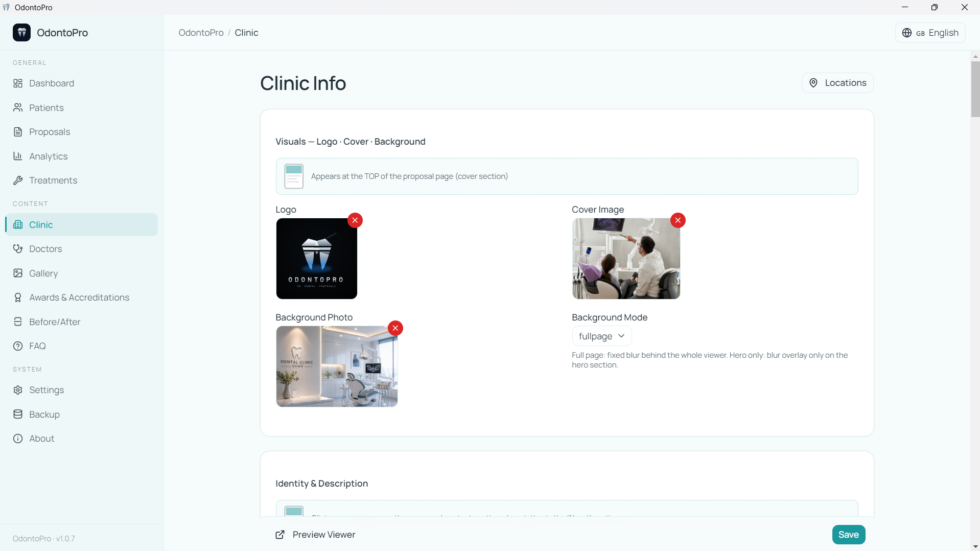Click the Patients people icon
The height and width of the screenshot is (551, 980).
(x=18, y=108)
